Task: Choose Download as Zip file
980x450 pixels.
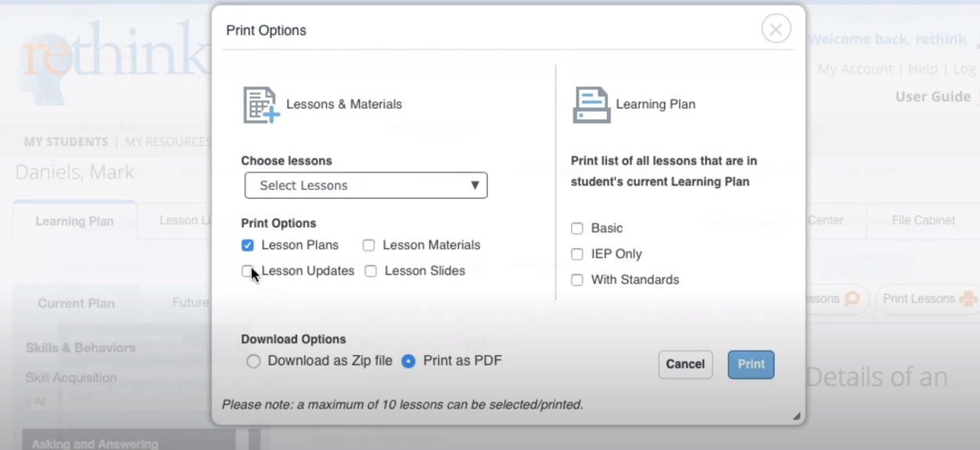Action: 253,362
